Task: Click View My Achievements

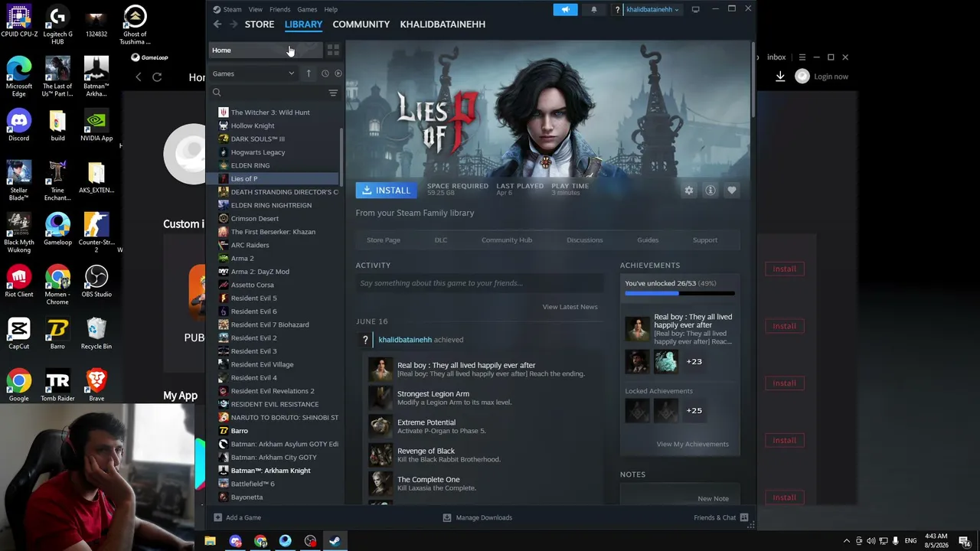Action: coord(692,444)
